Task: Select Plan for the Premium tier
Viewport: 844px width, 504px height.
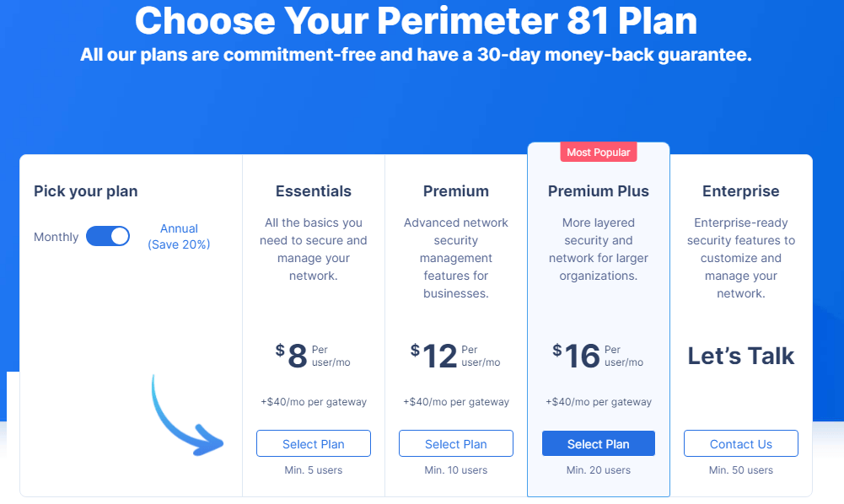Action: tap(455, 442)
